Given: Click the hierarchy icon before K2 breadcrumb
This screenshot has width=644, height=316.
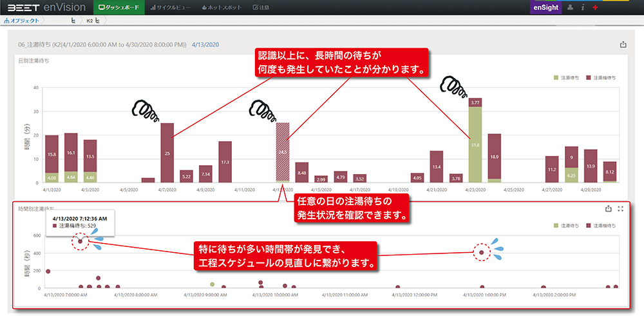Looking at the screenshot, I should point(73,20).
